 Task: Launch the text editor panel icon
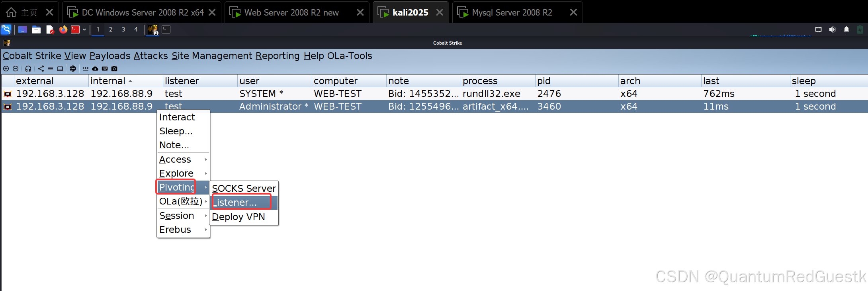pos(50,29)
